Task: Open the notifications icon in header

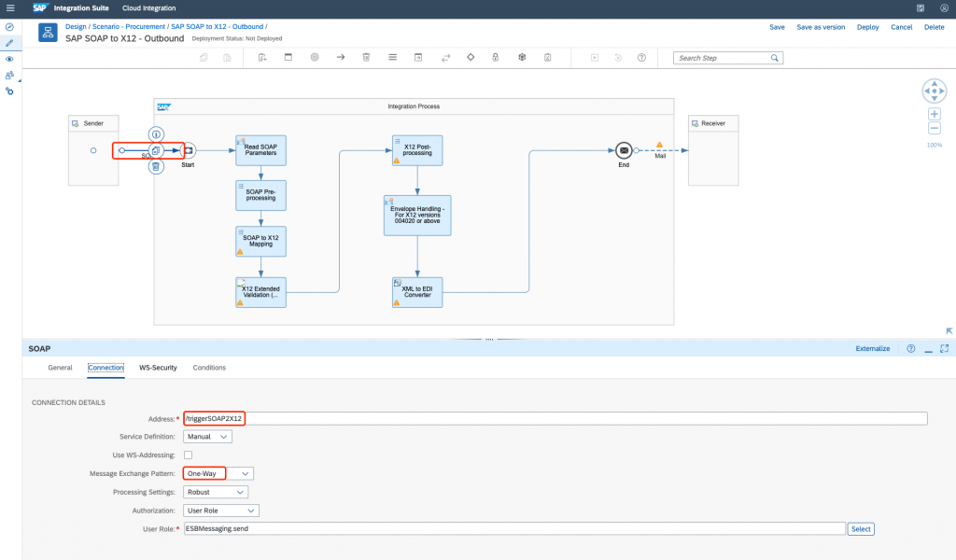Action: point(920,7)
